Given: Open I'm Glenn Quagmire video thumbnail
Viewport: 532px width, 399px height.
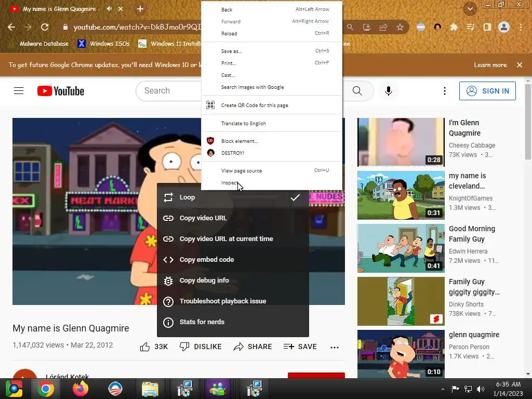Looking at the screenshot, I should (401, 142).
